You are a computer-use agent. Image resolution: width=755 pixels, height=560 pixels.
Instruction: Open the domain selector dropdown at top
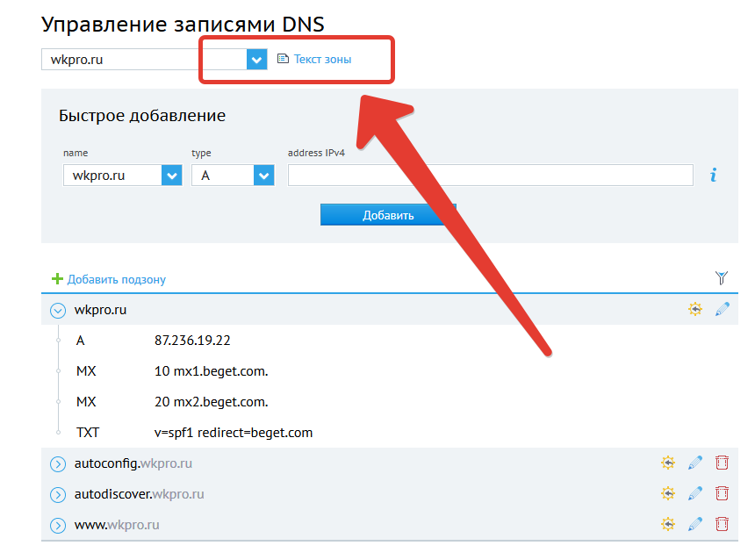point(256,60)
